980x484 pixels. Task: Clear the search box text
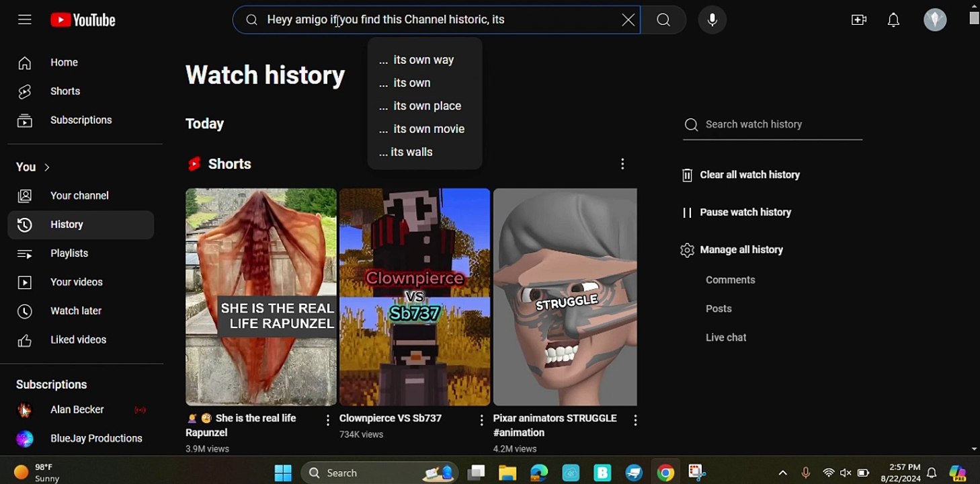coord(628,20)
